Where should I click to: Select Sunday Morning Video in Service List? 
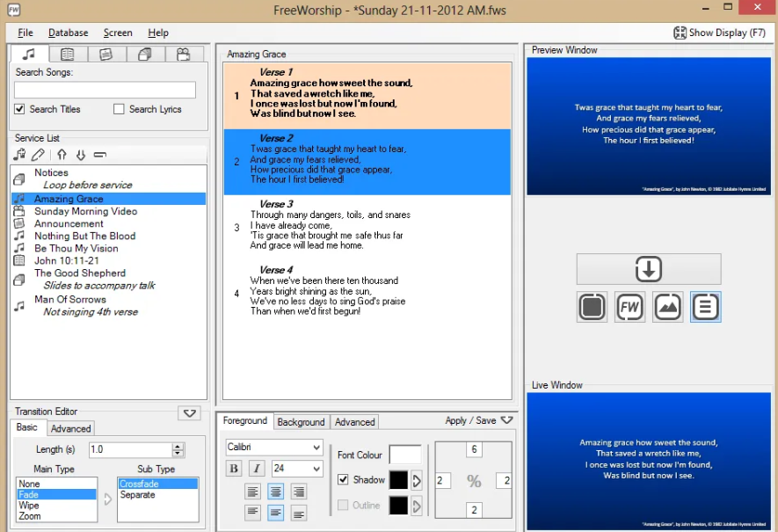pos(86,211)
